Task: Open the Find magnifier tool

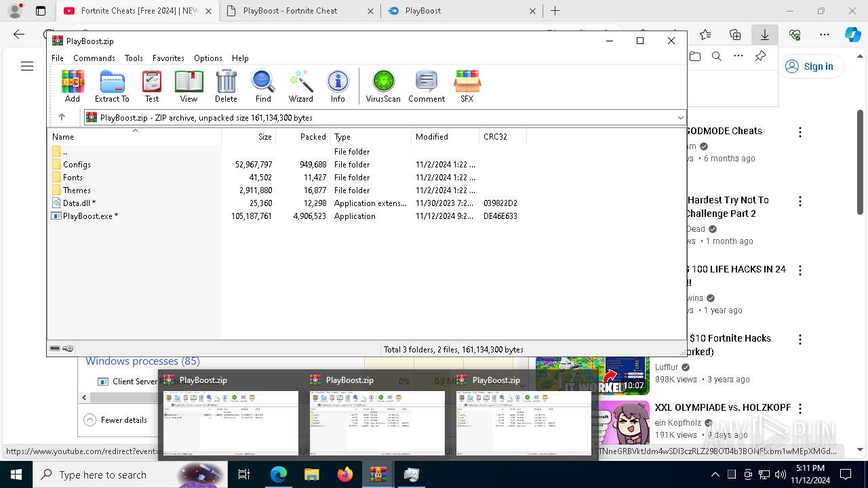Action: tap(263, 86)
